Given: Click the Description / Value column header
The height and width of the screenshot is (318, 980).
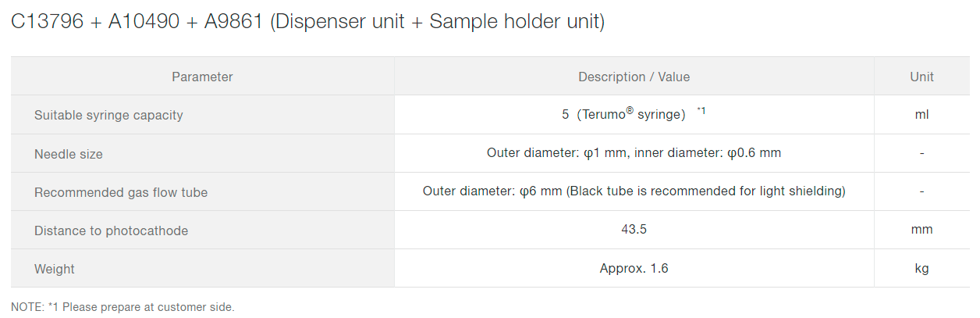Looking at the screenshot, I should pyautogui.click(x=634, y=77).
